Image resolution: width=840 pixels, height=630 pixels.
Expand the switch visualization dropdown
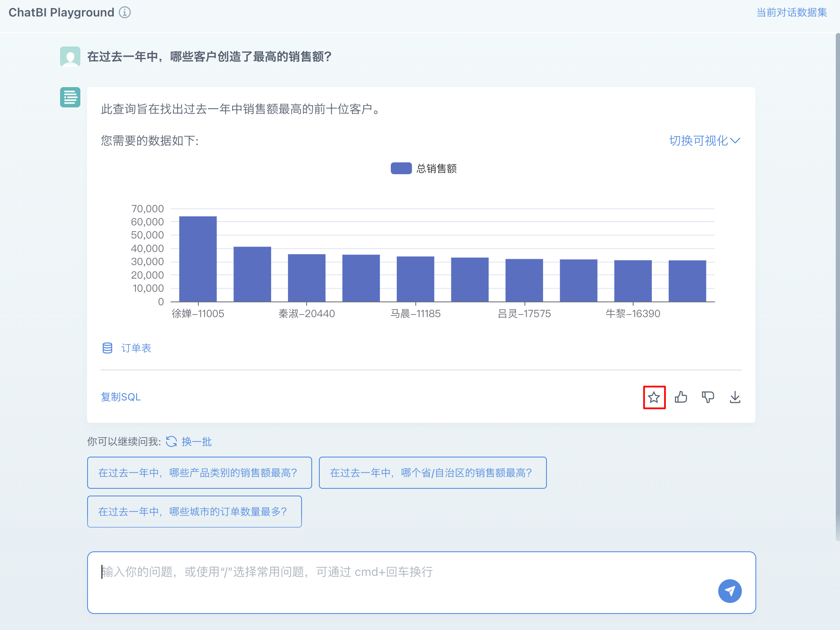coord(705,141)
